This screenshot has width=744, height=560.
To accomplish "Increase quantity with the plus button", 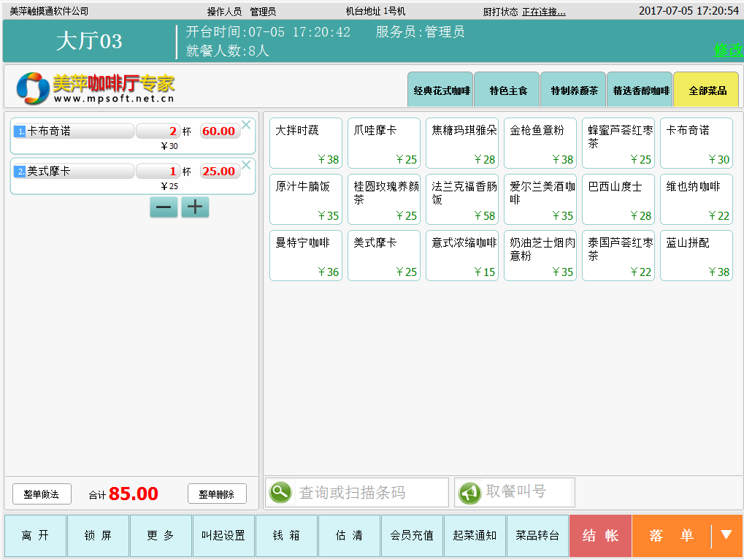I will [x=194, y=207].
